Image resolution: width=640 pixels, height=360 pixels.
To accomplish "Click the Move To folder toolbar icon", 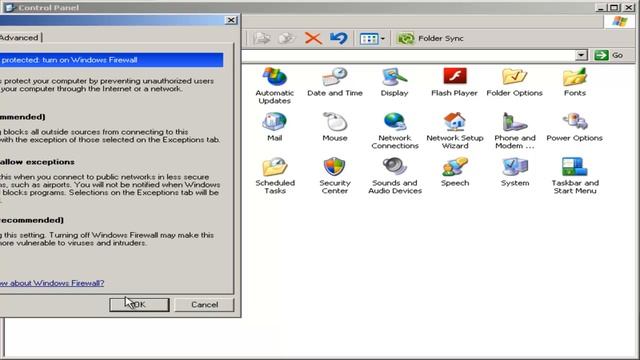I will click(x=261, y=38).
